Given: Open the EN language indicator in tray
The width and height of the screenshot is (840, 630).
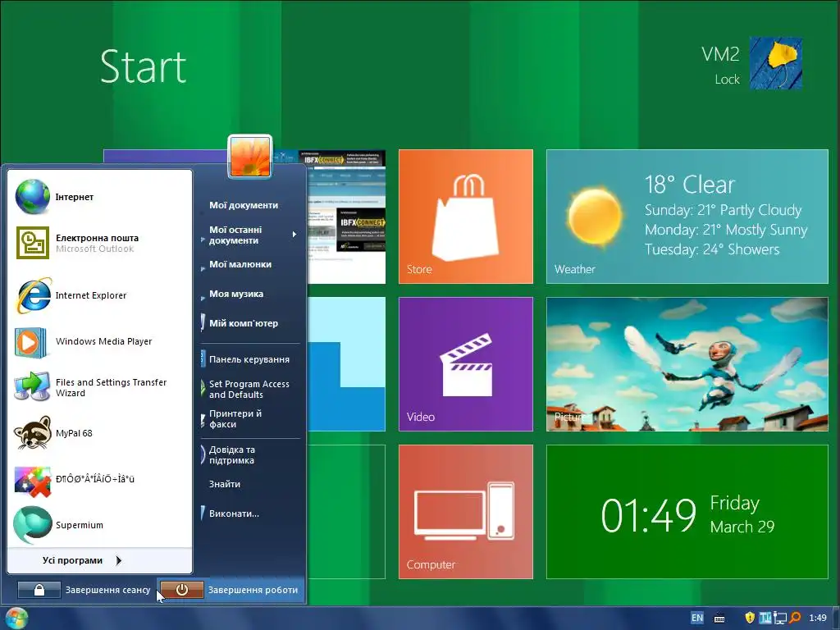Looking at the screenshot, I should [x=697, y=618].
